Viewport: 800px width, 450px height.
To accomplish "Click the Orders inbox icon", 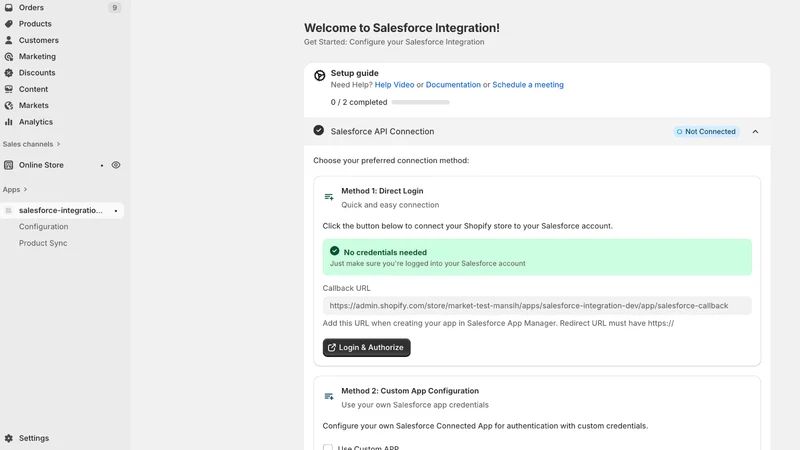I will click(x=9, y=8).
